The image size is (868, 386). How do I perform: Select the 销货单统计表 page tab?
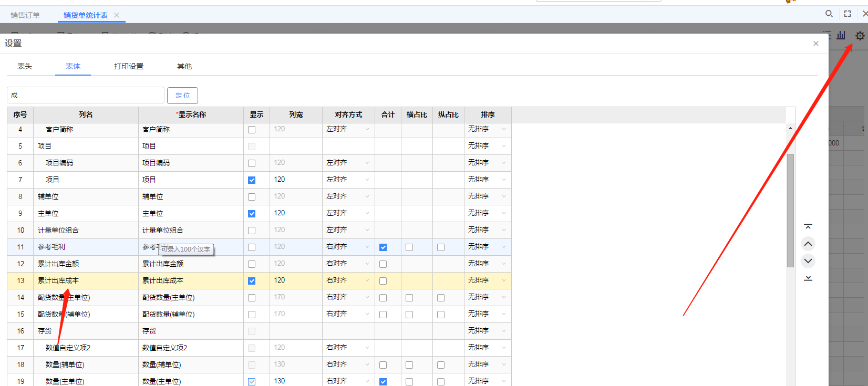(86, 15)
